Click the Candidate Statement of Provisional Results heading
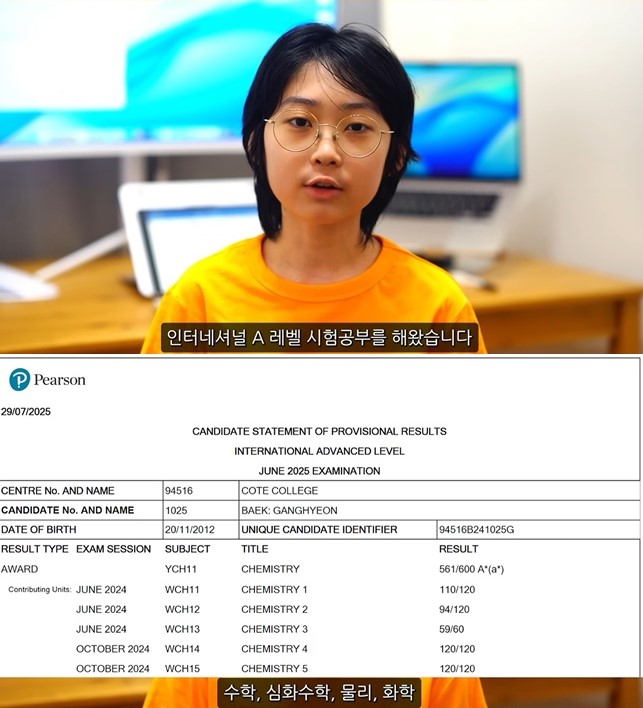The width and height of the screenshot is (643, 708). [x=319, y=431]
